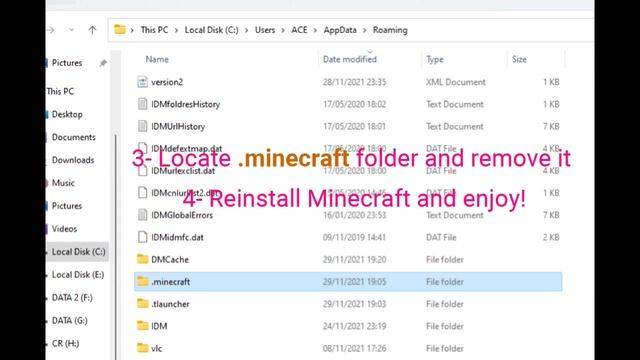
Task: Select IDMfoldresHistory text file icon
Action: 142,104
